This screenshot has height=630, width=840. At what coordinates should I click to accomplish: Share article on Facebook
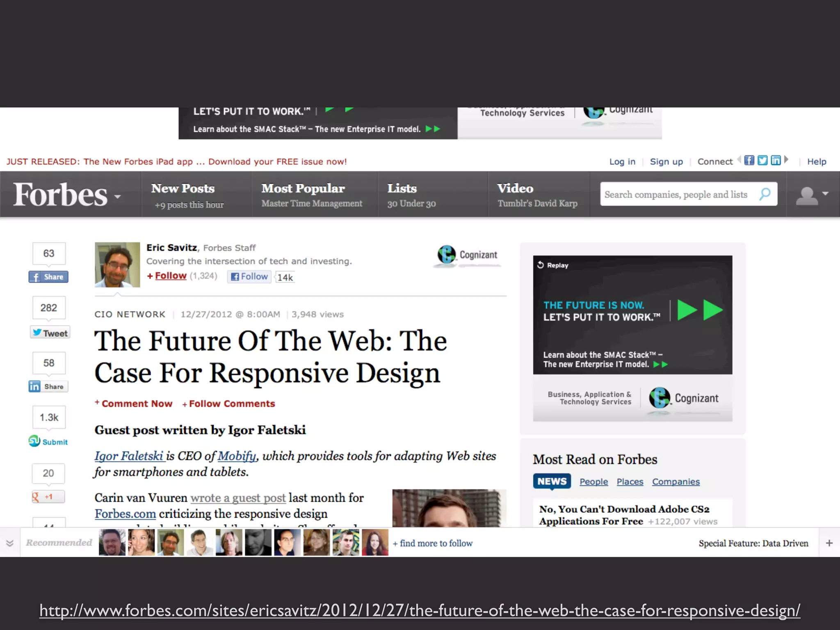48,277
